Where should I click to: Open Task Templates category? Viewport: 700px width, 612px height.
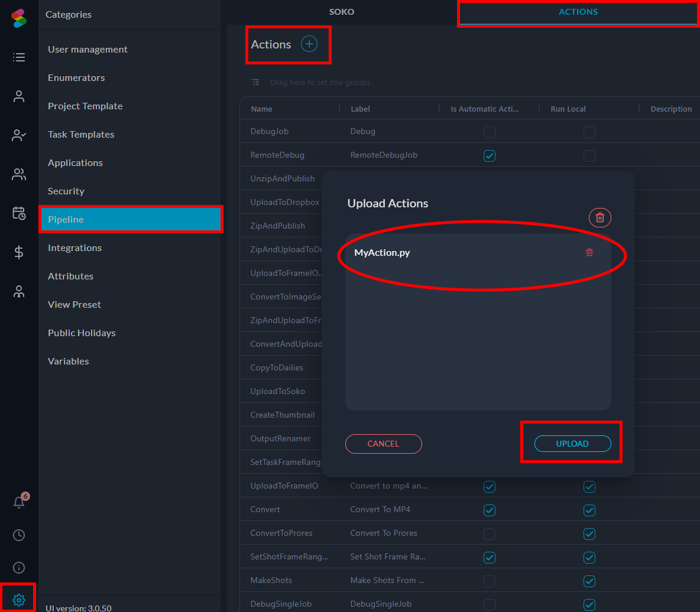(81, 134)
